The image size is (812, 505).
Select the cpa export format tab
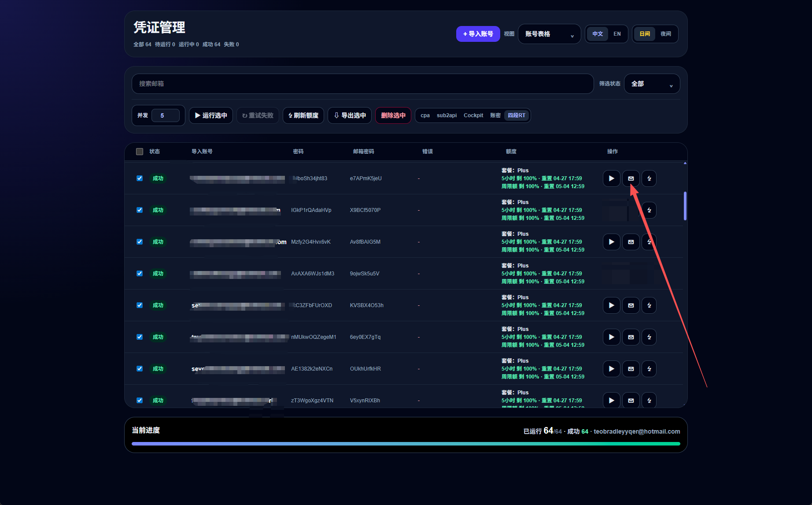tap(425, 115)
